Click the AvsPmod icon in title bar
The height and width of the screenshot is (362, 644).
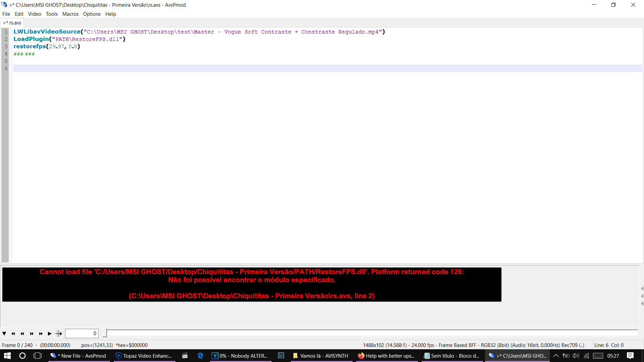[4, 5]
